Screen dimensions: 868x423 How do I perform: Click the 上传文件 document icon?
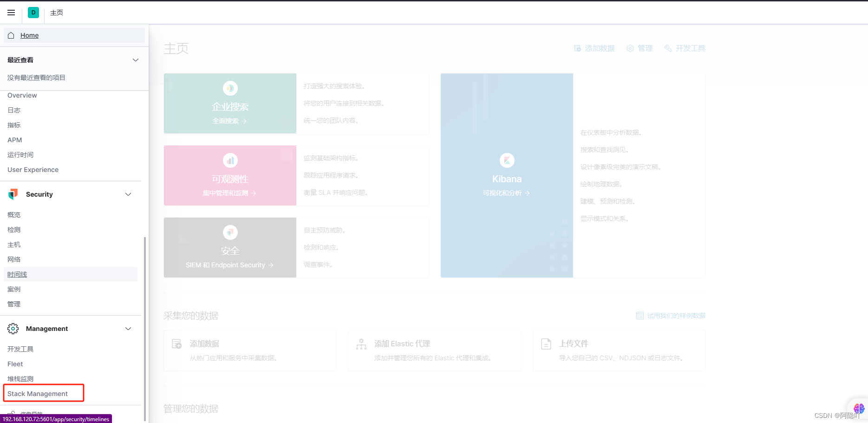coord(546,344)
